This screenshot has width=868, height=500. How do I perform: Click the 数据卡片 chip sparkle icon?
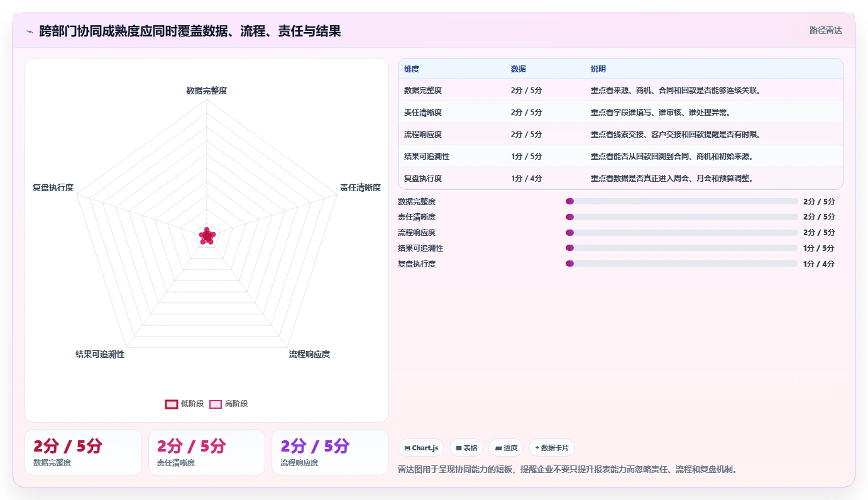(x=537, y=448)
